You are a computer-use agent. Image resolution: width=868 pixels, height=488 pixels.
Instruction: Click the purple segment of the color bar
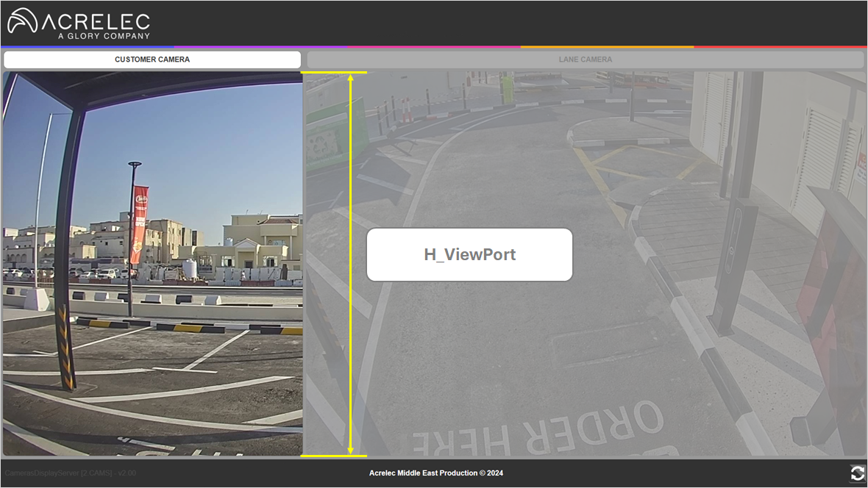point(260,47)
